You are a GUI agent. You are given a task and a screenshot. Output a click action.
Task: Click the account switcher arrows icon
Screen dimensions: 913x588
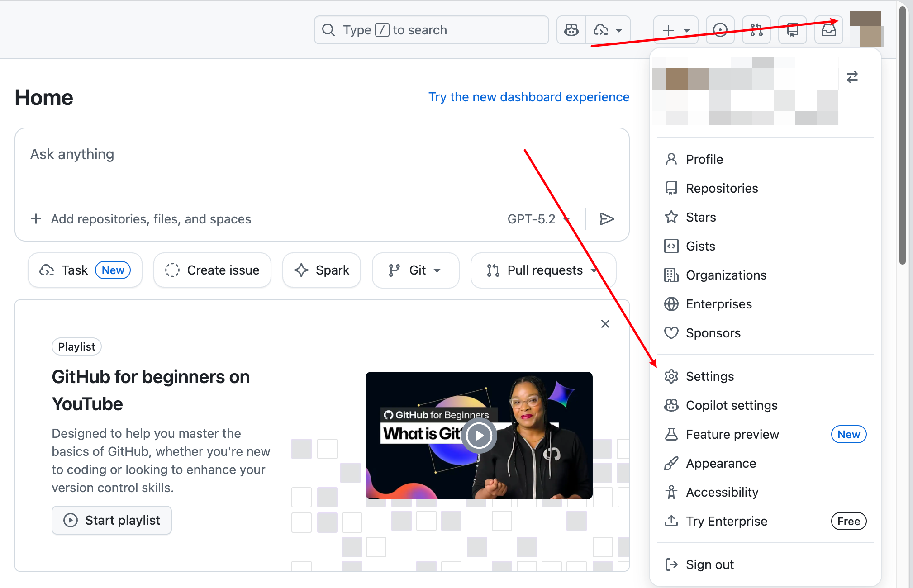click(x=852, y=77)
